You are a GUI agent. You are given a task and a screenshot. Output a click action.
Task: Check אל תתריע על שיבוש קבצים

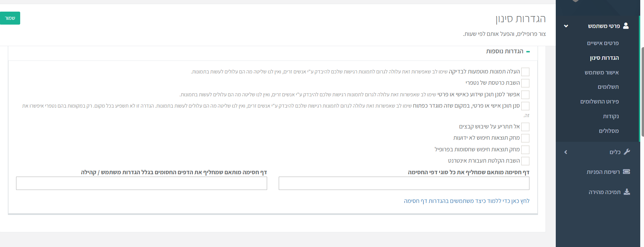[525, 127]
